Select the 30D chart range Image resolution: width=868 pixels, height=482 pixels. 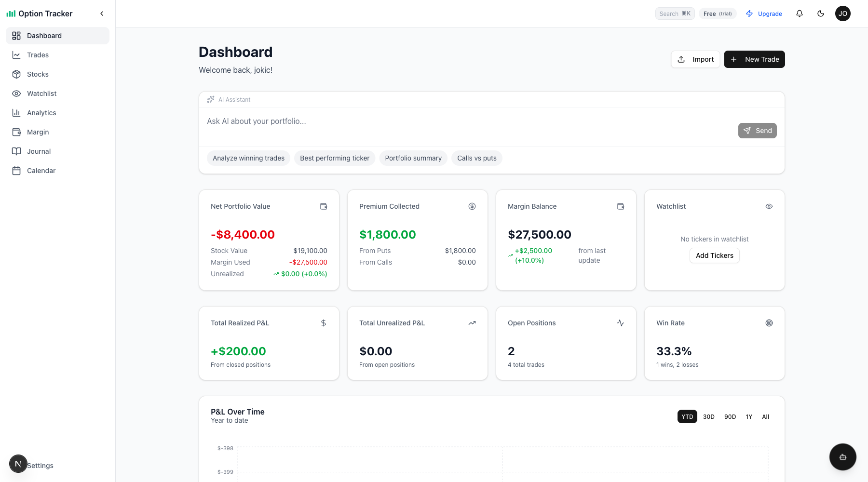point(708,417)
